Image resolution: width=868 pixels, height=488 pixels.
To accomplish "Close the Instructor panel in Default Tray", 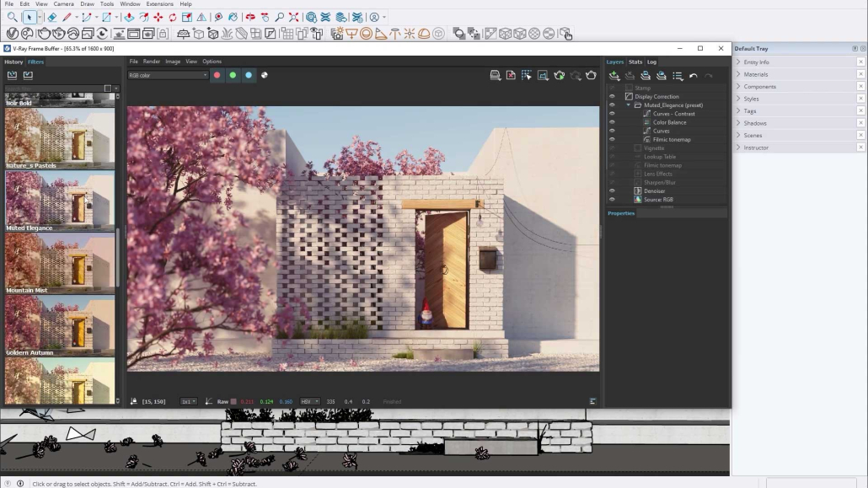I will (860, 147).
